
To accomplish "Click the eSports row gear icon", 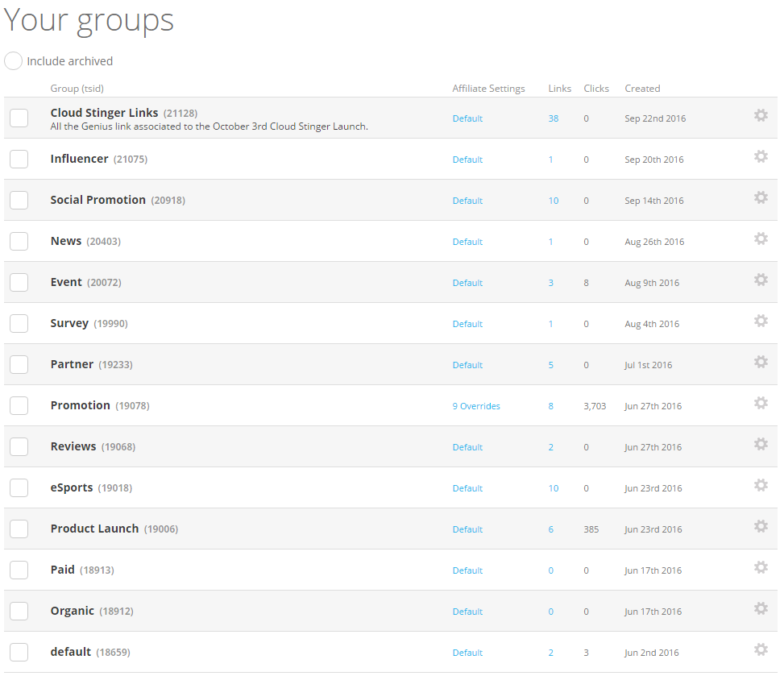I will coord(760,485).
